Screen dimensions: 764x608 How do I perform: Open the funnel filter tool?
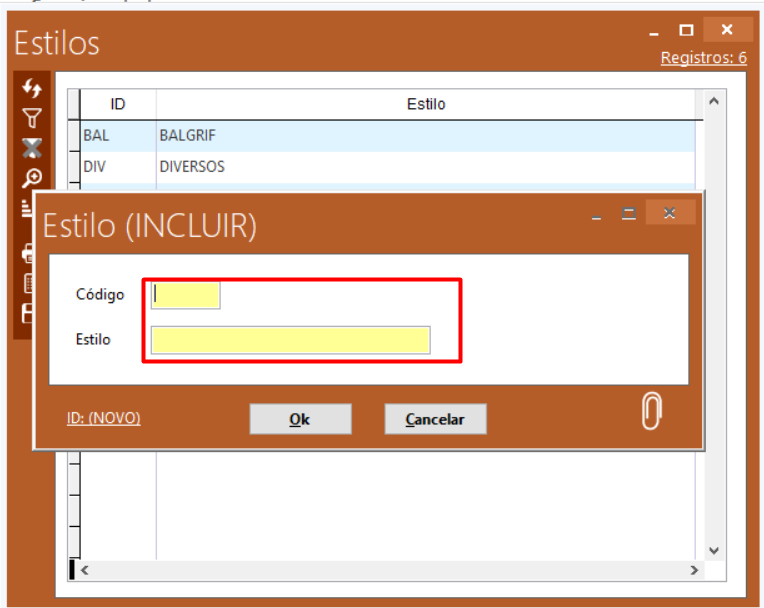32,118
